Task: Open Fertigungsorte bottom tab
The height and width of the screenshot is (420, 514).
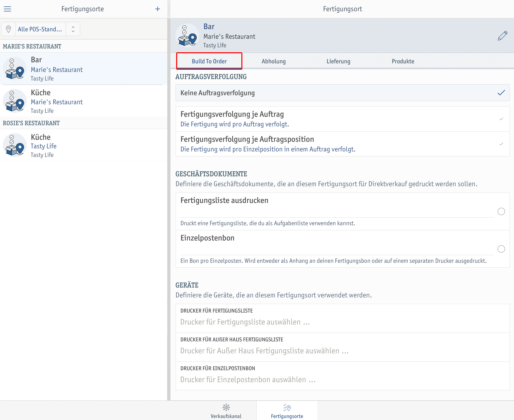Action: (287, 411)
